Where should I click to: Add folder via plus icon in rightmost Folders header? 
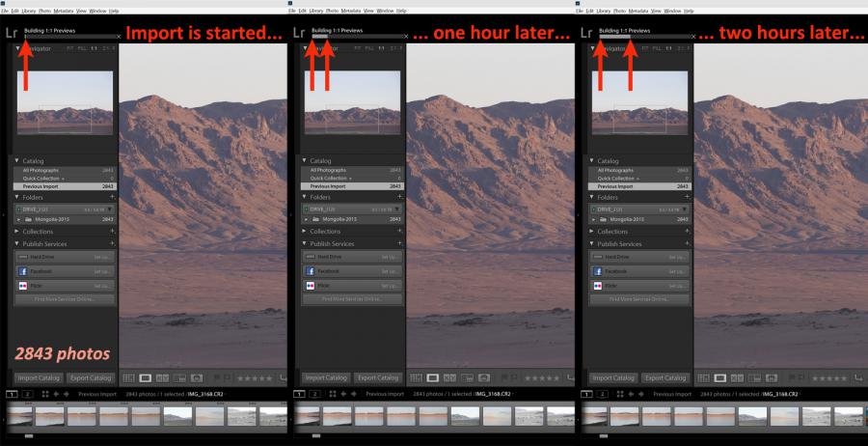click(689, 197)
